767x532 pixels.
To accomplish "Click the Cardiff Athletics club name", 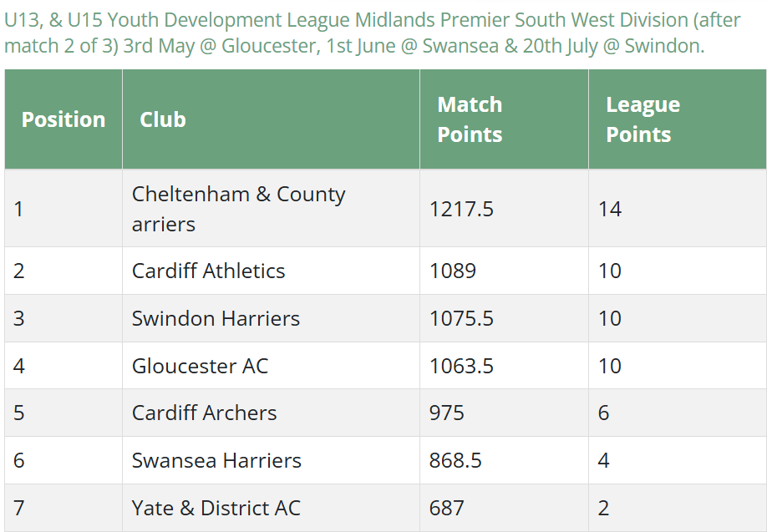I will 208,271.
